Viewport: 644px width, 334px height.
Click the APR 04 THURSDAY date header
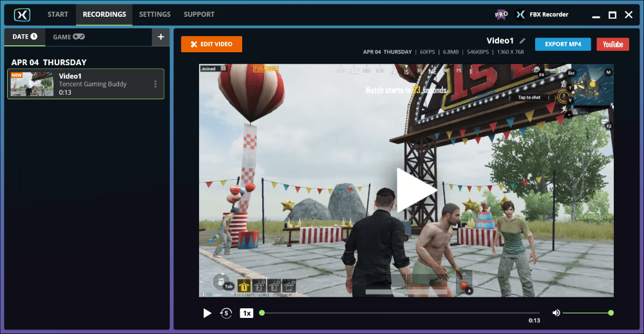(x=49, y=63)
